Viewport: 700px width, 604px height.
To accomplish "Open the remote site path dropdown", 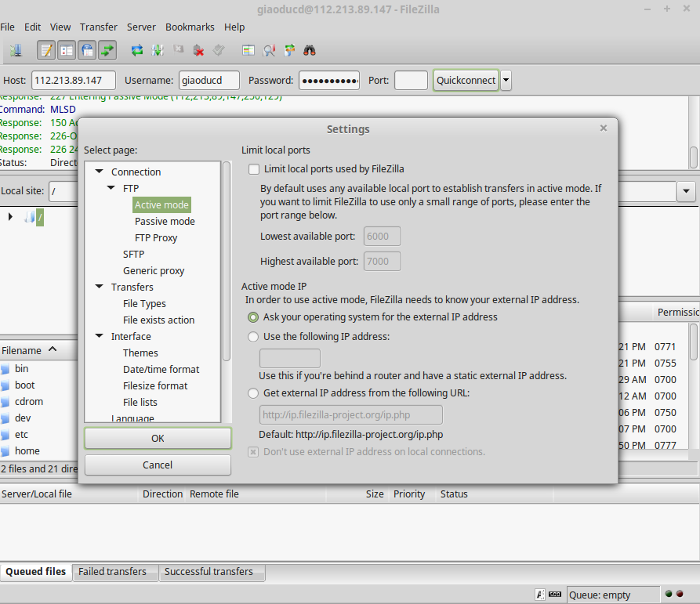I will [x=686, y=191].
